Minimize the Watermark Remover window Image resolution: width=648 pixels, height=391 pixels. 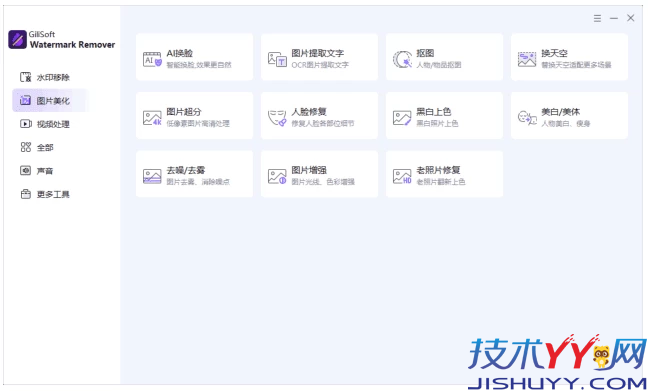pyautogui.click(x=614, y=18)
